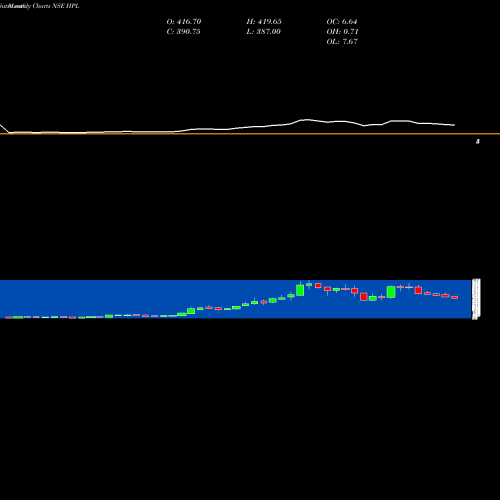Select the last red candlestick on the chart
This screenshot has width=500, height=500.
pyautogui.click(x=455, y=297)
